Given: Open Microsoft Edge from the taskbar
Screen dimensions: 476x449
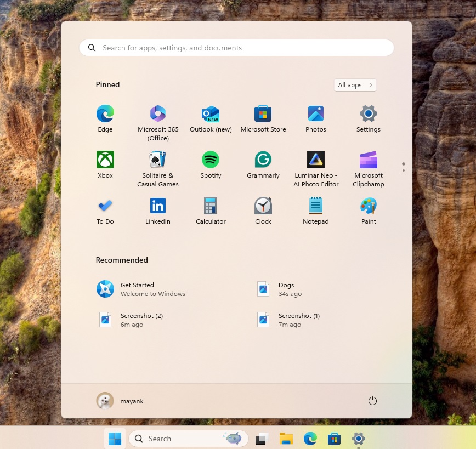Looking at the screenshot, I should [x=310, y=439].
